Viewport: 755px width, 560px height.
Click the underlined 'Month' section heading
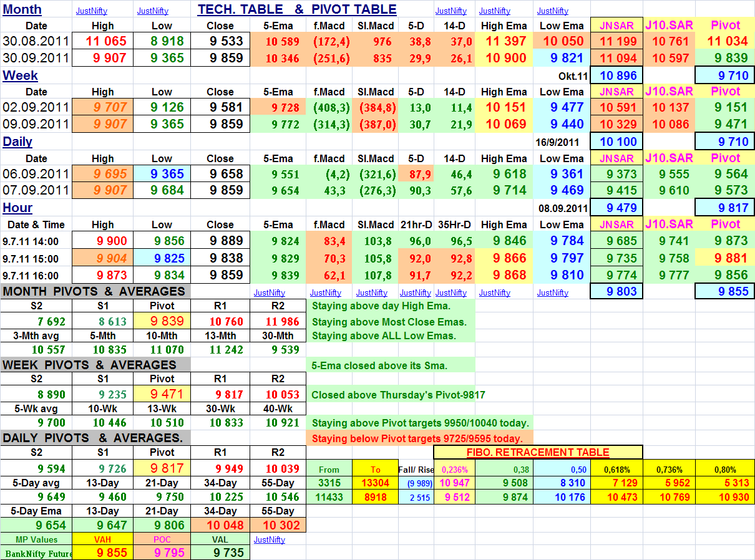click(x=22, y=9)
